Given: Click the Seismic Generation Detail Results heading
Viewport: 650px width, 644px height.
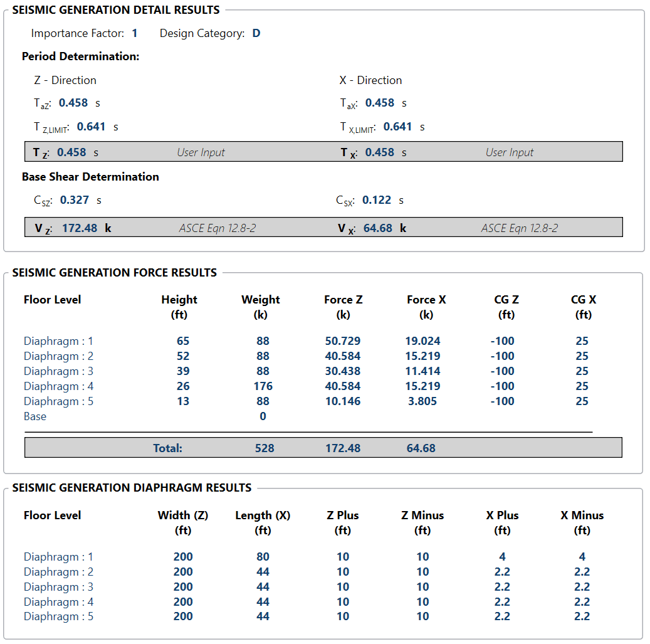Looking at the screenshot, I should tap(116, 10).
